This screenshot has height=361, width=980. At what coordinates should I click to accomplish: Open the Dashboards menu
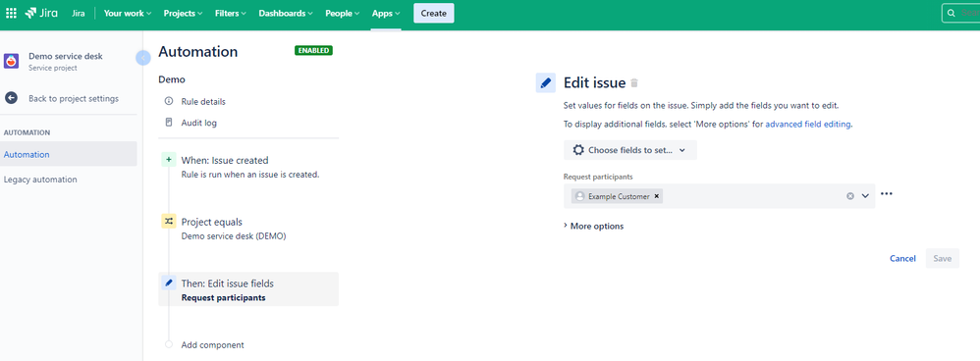[286, 13]
